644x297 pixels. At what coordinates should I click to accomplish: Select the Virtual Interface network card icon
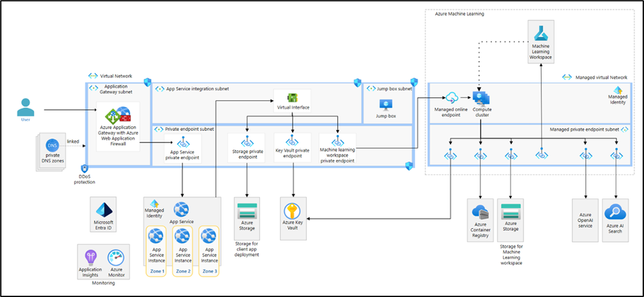click(x=293, y=98)
